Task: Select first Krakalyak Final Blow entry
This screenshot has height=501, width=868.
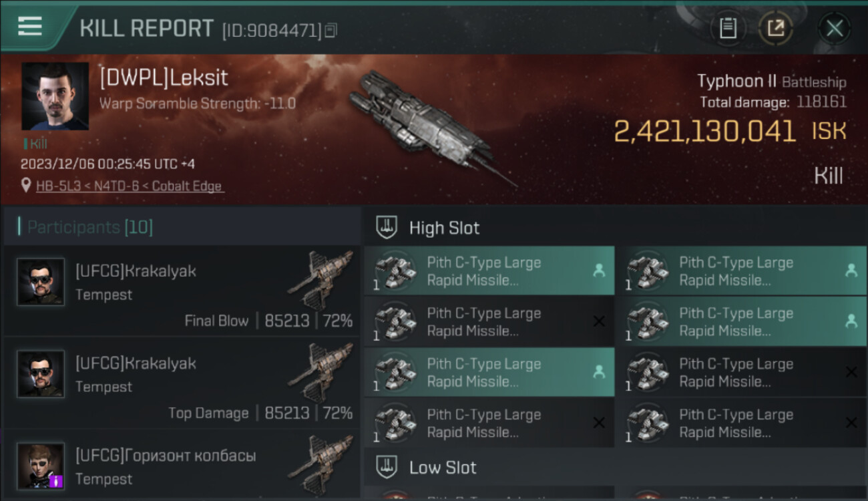Action: point(182,291)
